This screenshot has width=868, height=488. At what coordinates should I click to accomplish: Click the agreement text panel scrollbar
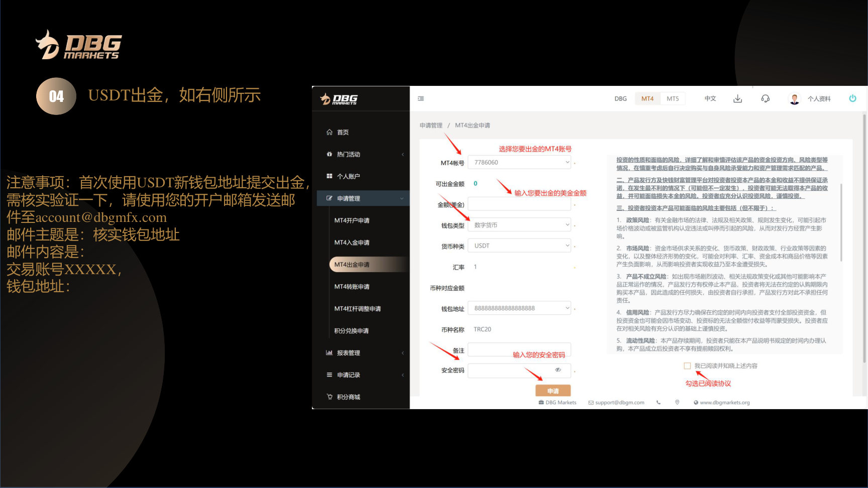841,222
